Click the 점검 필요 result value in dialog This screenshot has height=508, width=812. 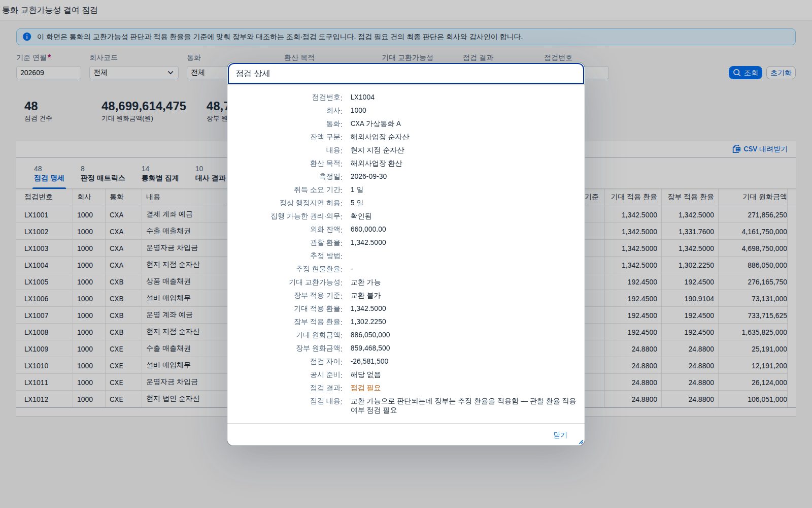pos(365,388)
